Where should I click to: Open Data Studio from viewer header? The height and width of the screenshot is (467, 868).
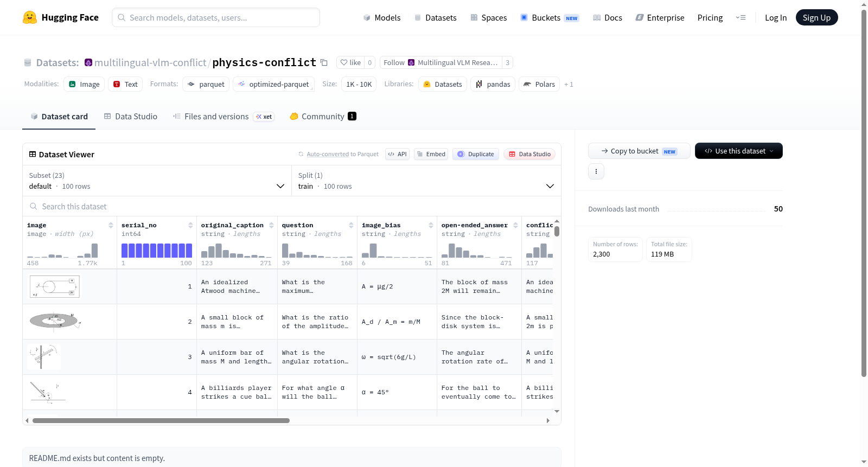click(529, 154)
